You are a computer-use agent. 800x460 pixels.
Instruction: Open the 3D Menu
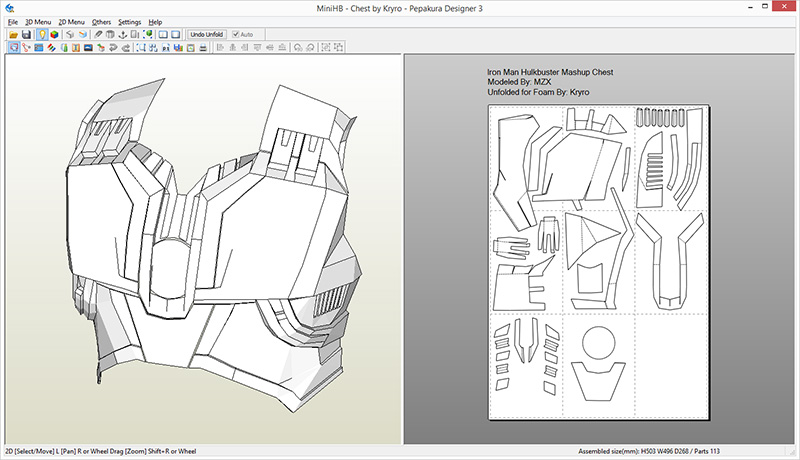[x=38, y=22]
